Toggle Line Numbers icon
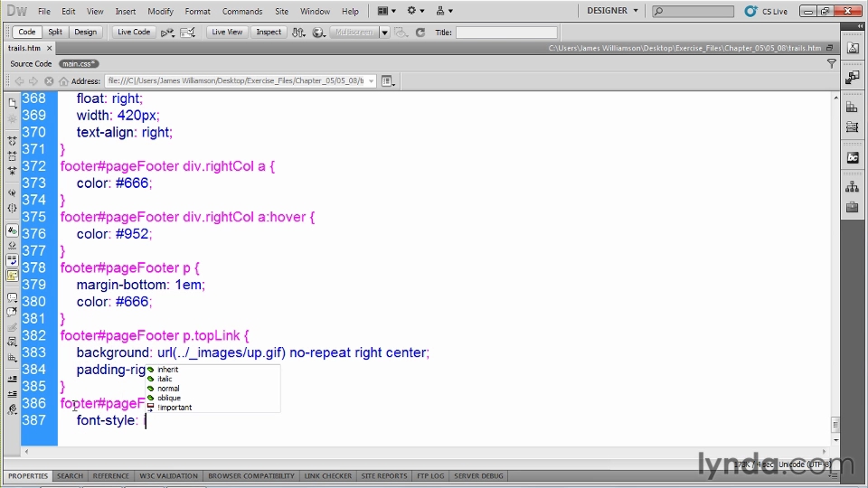The height and width of the screenshot is (488, 868). 12,230
